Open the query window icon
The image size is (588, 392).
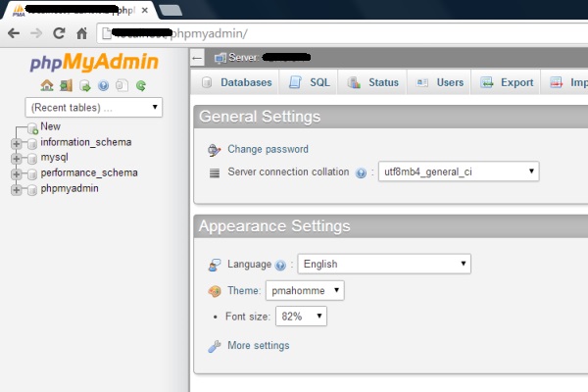[85, 86]
